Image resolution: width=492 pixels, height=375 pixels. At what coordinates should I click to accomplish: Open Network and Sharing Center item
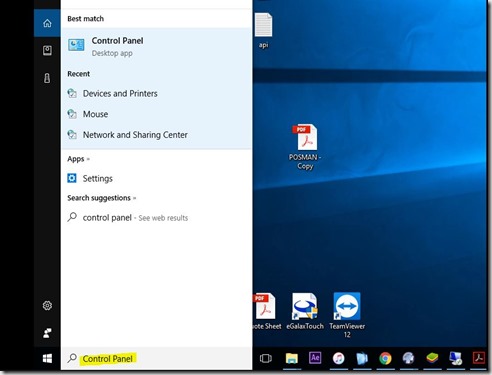click(x=156, y=135)
